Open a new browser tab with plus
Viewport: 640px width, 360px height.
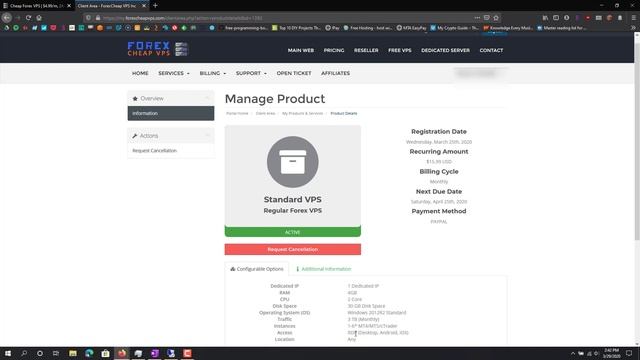(x=156, y=6)
